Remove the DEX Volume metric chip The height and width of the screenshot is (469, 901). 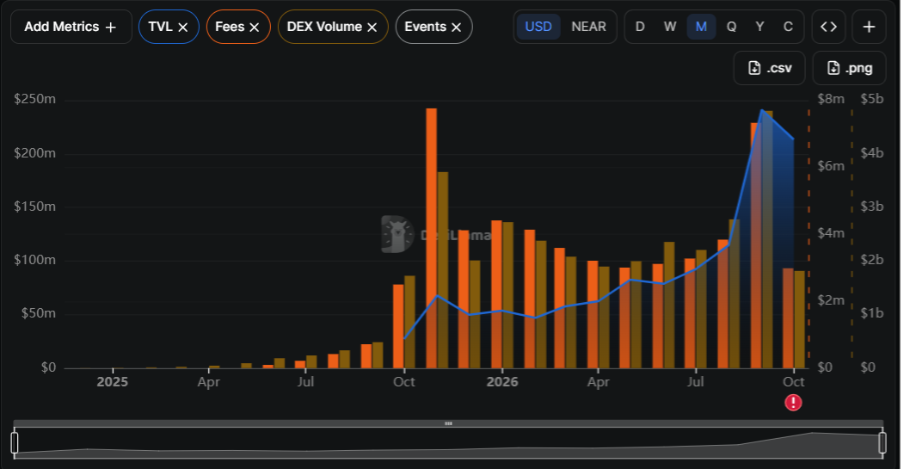[372, 27]
